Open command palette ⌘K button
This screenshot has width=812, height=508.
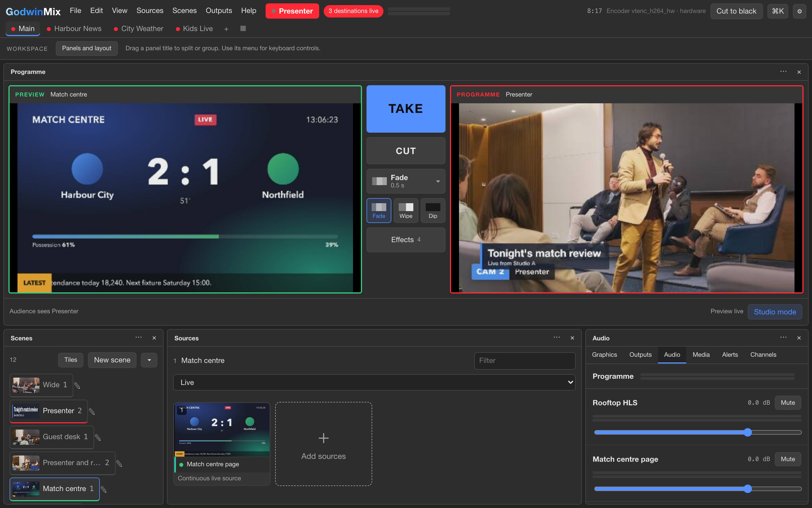pyautogui.click(x=778, y=11)
